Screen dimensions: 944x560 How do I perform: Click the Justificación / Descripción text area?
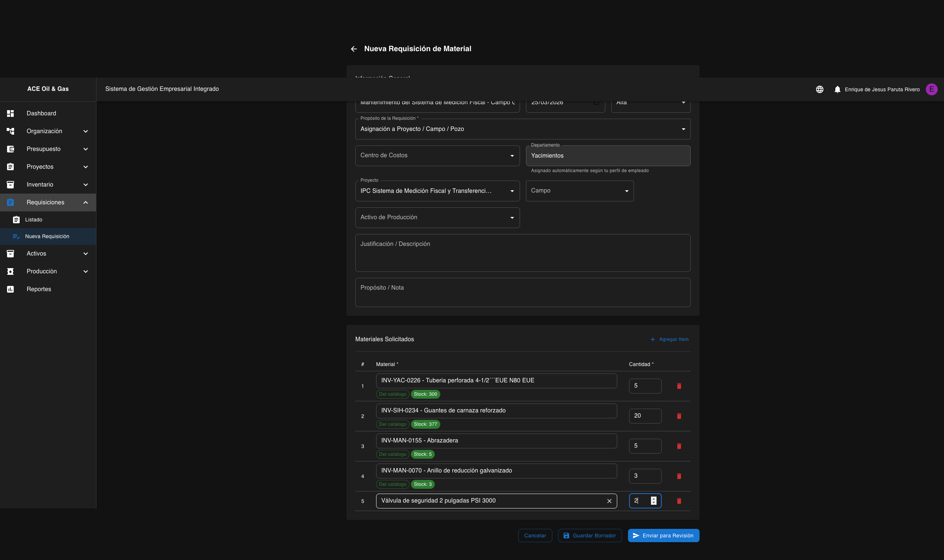coord(523,253)
